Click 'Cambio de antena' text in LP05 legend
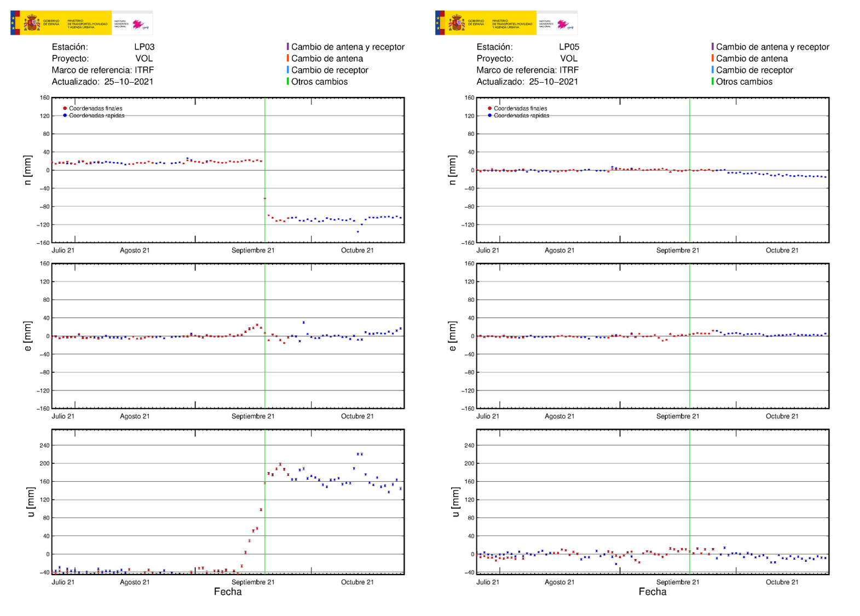The height and width of the screenshot is (616, 860). (x=752, y=59)
